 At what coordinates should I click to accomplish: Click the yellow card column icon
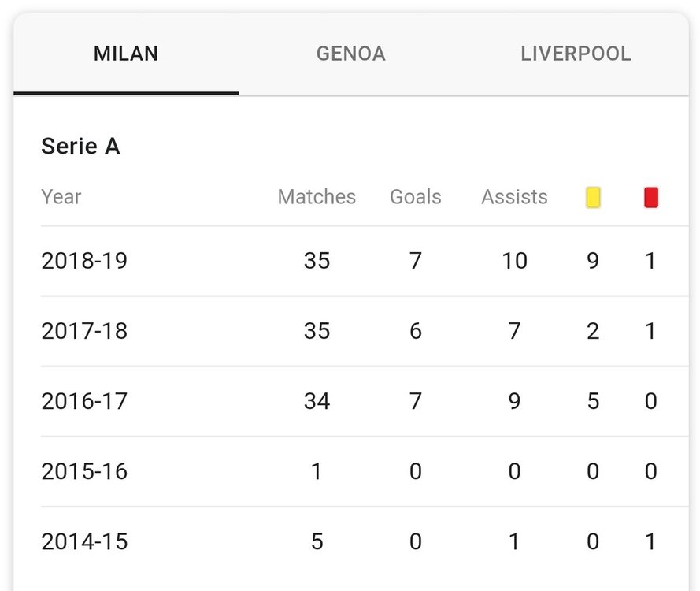click(x=593, y=198)
